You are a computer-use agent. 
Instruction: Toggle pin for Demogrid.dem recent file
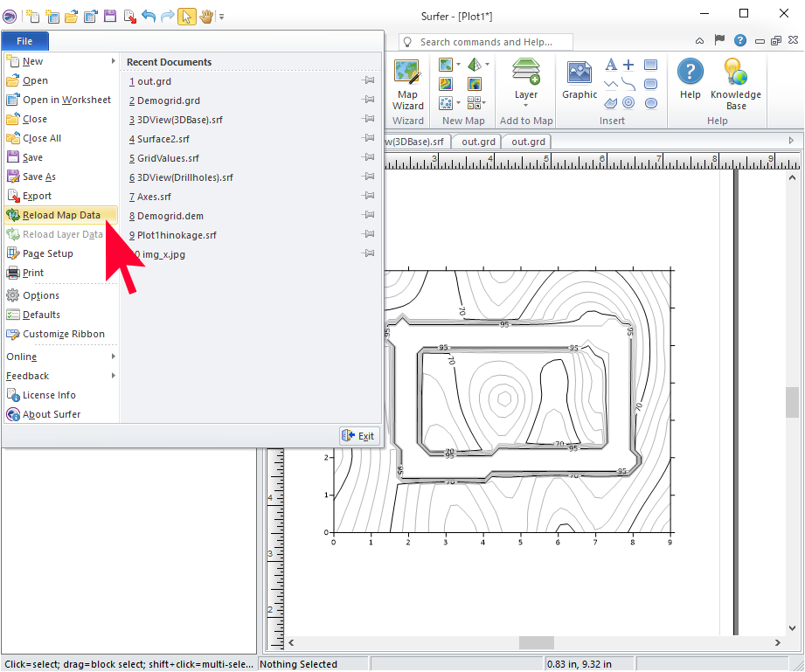click(x=368, y=216)
